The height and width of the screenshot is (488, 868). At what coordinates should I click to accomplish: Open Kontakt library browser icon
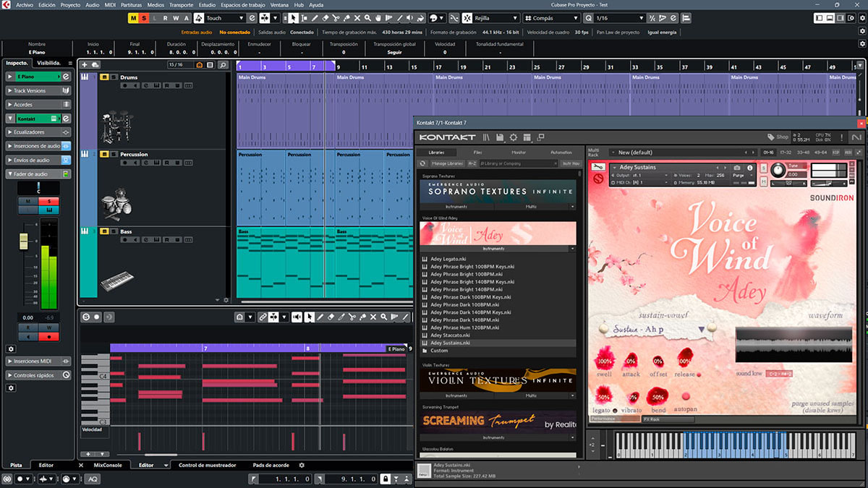pyautogui.click(x=487, y=137)
